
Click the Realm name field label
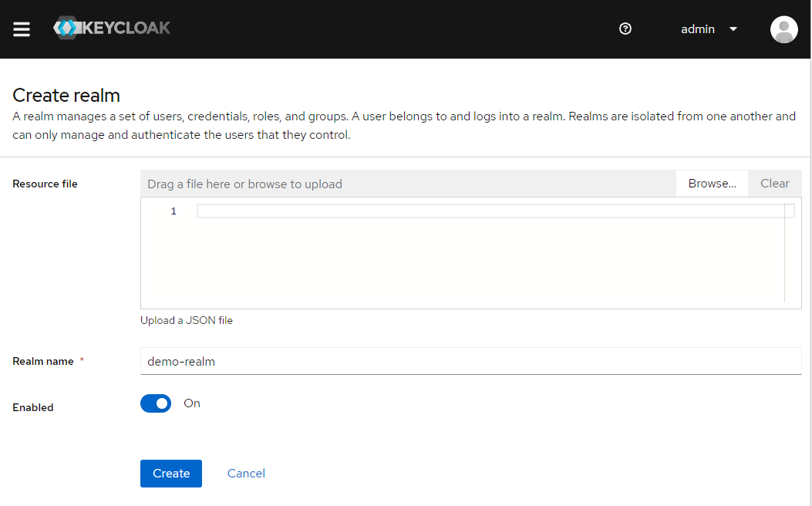click(x=43, y=361)
